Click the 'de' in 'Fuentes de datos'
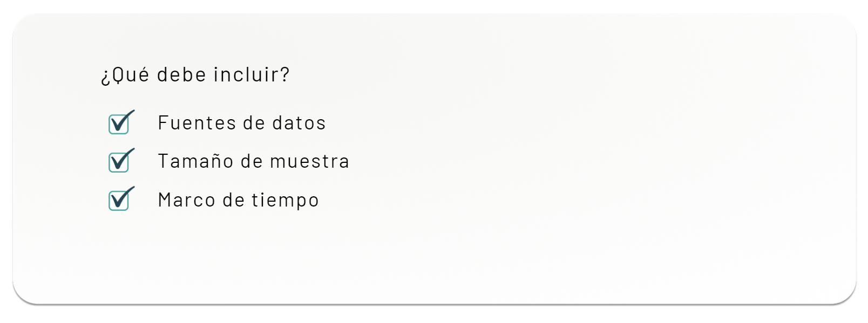Viewport: 868px width, 323px height. (254, 123)
